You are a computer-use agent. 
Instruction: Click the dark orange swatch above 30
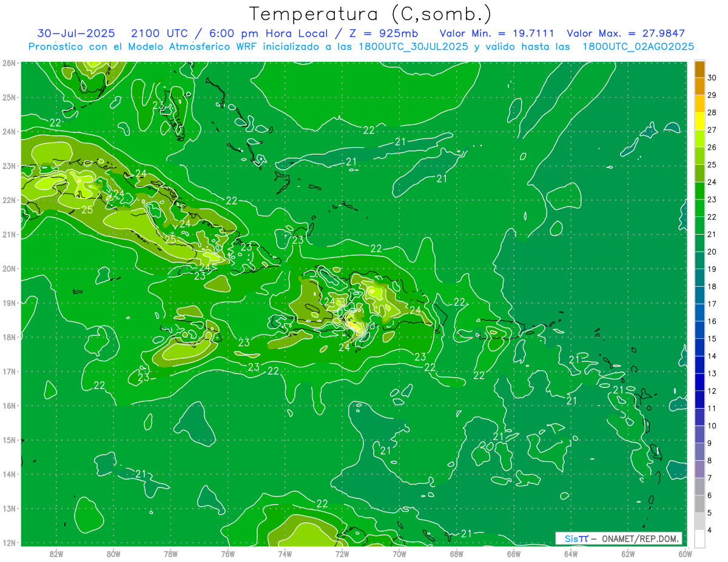(x=699, y=69)
